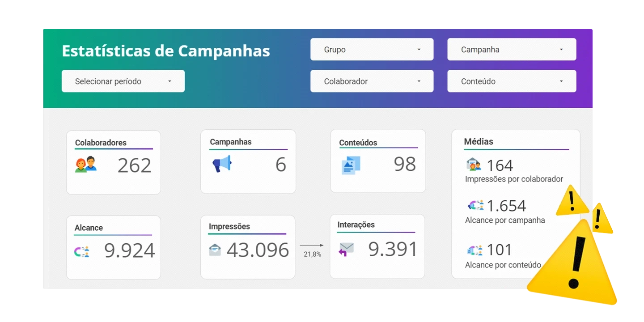
Task: Click the Conteúdos documents icon
Action: pos(351,165)
